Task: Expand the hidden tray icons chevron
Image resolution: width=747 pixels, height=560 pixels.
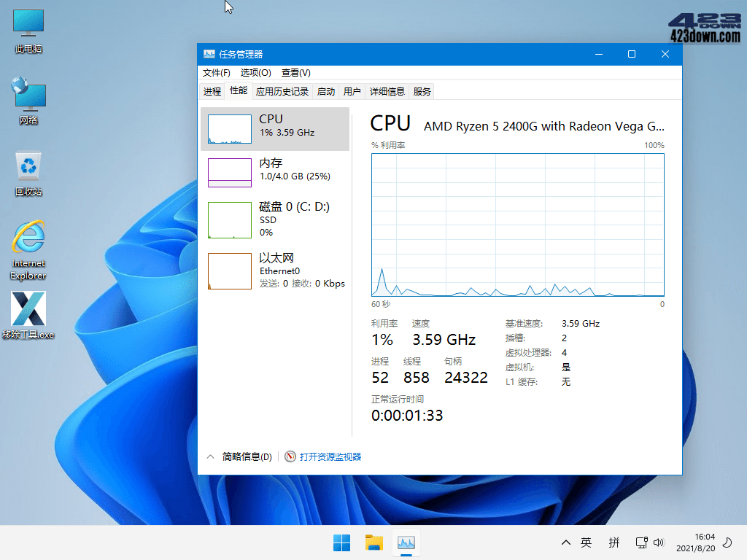Action: 565,542
